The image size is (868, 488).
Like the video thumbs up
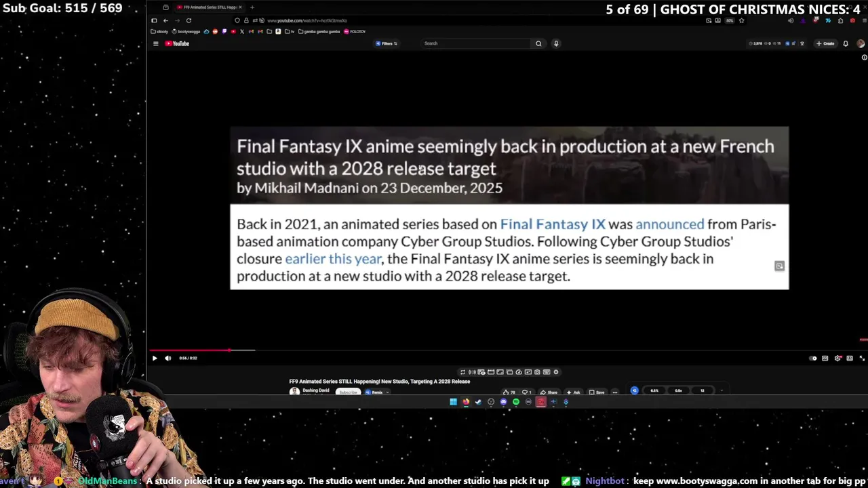[x=509, y=392]
